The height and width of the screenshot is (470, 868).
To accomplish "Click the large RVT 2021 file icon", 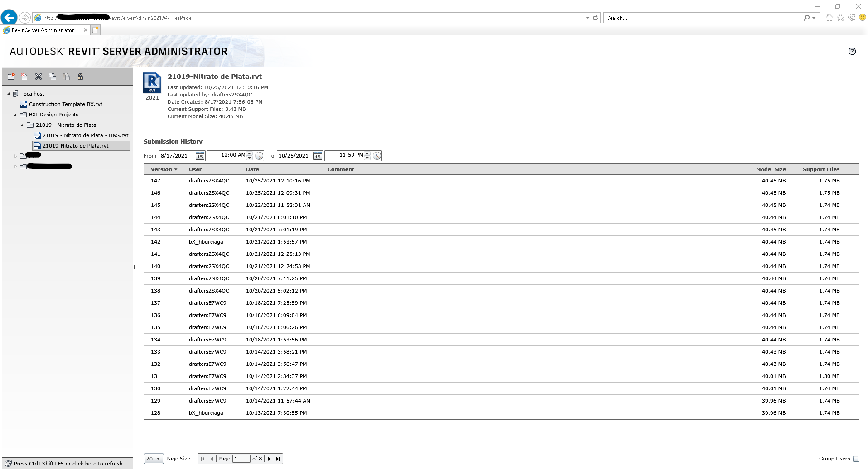I will coord(152,83).
